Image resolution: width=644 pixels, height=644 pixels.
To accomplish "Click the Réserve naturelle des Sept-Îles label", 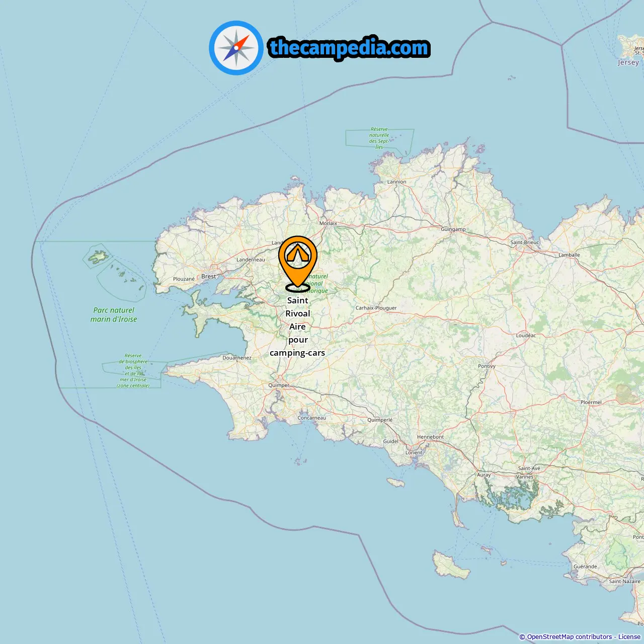I will (x=379, y=138).
